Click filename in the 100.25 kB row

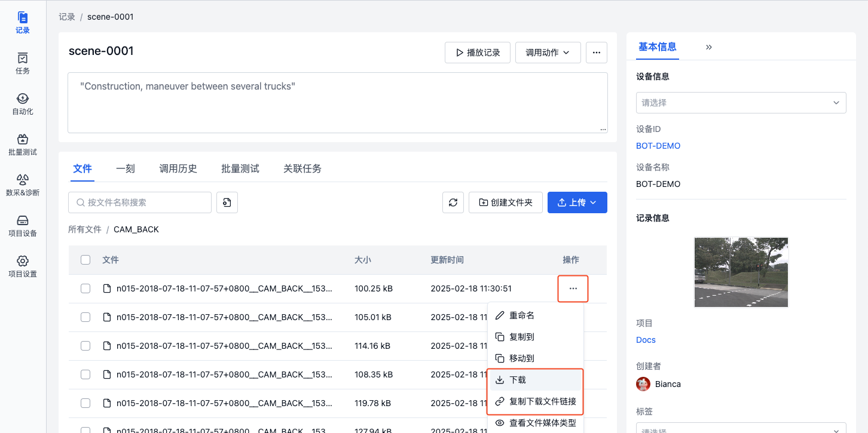pos(224,288)
